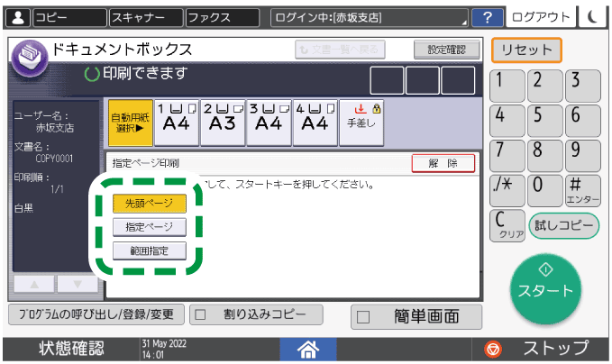The width and height of the screenshot is (612, 364).
Task: Open the ログイン中:[赤坂支店] message field
Action: (x=370, y=18)
